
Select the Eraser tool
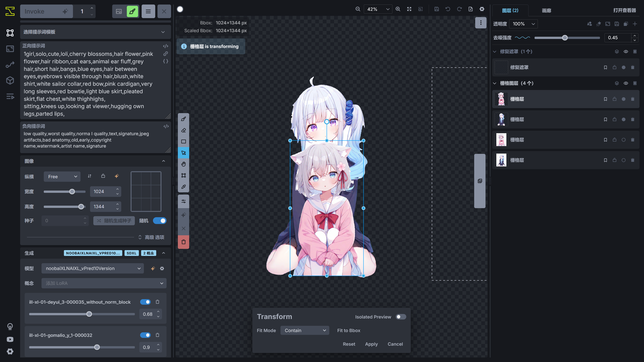point(183,130)
